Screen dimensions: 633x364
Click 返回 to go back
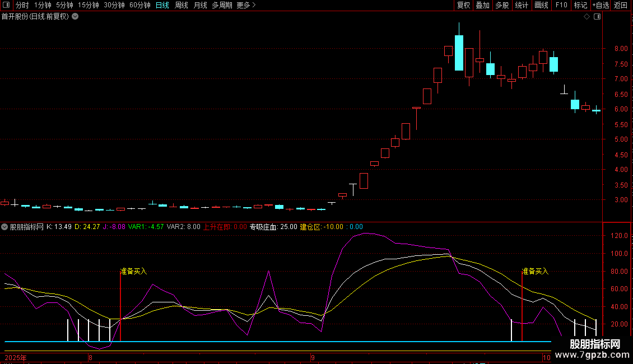click(621, 5)
